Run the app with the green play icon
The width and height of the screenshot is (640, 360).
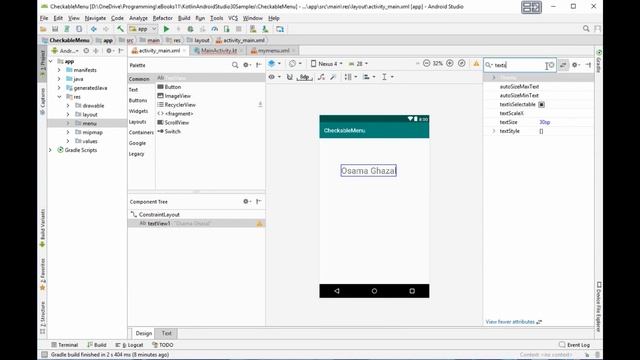166,29
